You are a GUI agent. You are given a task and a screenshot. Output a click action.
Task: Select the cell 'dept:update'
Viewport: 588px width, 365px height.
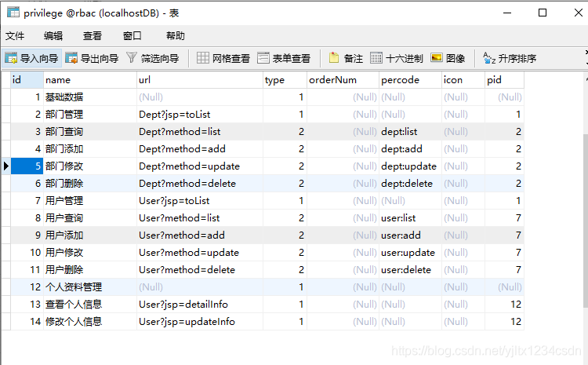410,166
